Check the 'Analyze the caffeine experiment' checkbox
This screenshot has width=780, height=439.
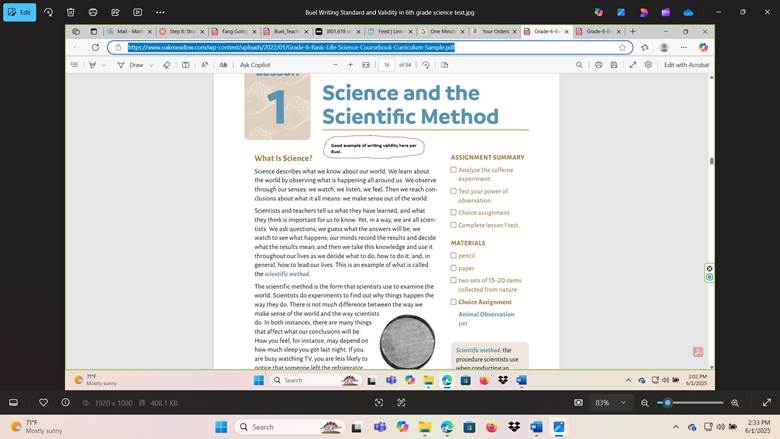click(454, 170)
